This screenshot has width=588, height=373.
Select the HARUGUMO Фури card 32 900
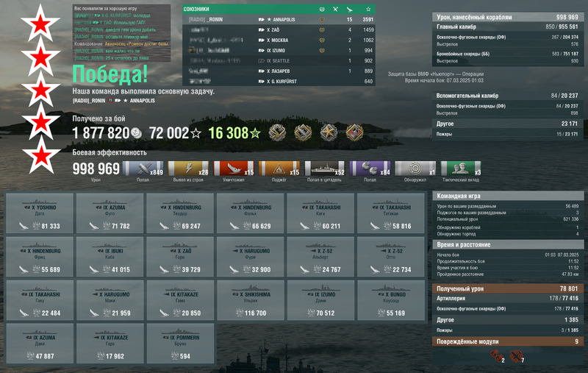pos(250,257)
